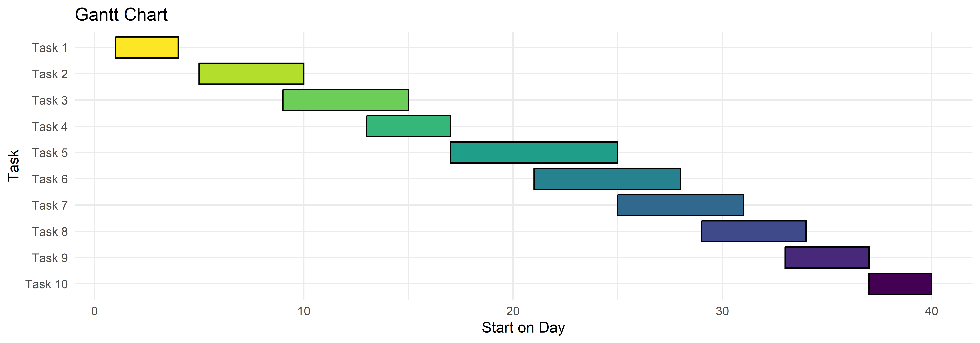Click the 40 tick label
Screen dimensions: 980x343
coord(931,311)
